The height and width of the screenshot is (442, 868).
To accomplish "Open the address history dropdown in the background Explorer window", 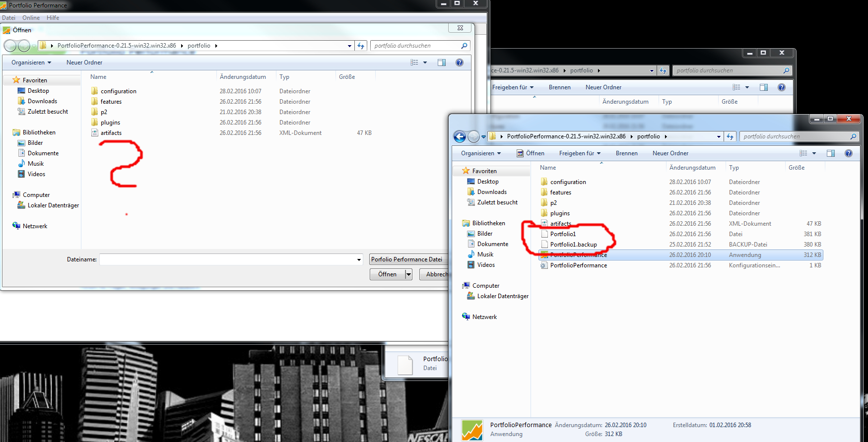I will [652, 70].
